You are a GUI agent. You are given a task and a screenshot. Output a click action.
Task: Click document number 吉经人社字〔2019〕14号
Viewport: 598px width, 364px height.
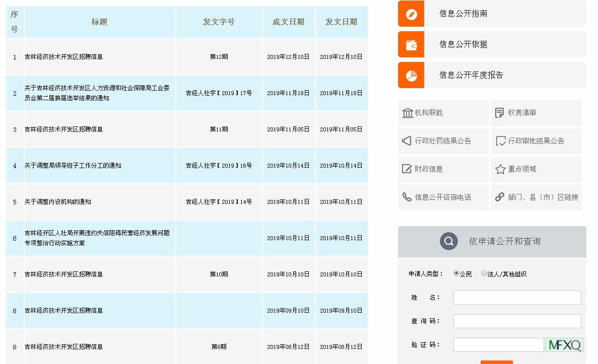click(x=219, y=201)
